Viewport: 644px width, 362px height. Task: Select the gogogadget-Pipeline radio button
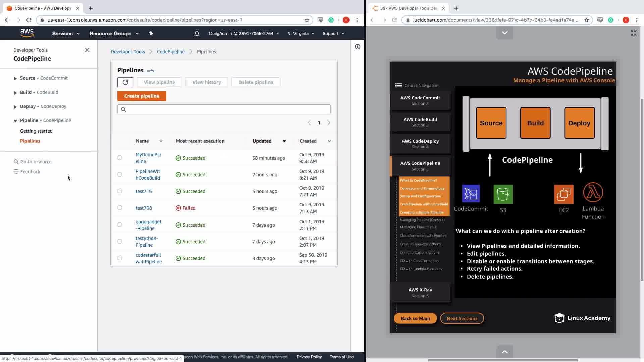(x=120, y=225)
